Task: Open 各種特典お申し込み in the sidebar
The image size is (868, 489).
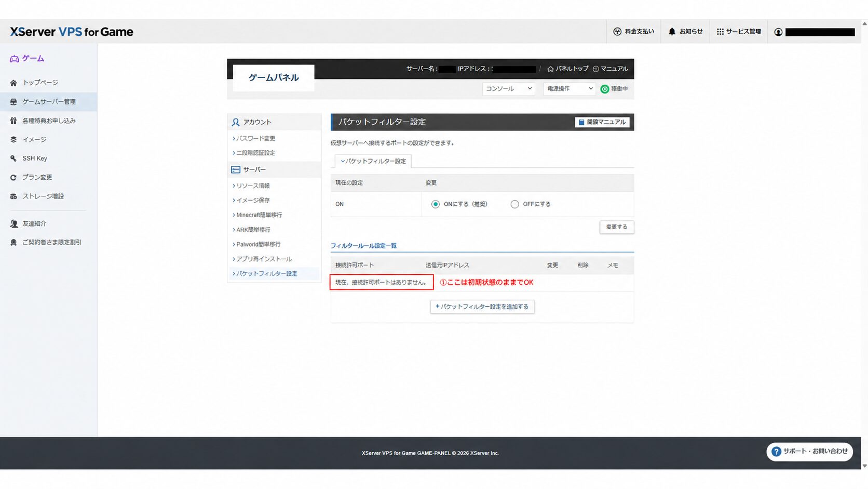Action: (48, 121)
